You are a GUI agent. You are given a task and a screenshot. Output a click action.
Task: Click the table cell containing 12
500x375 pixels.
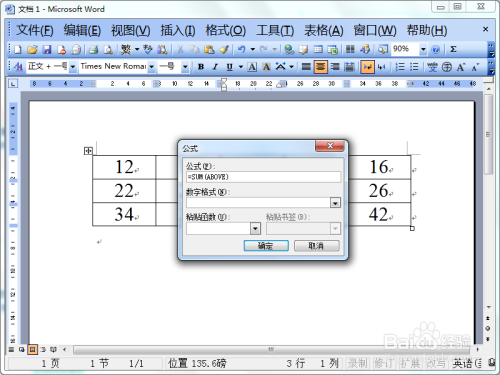tap(124, 167)
